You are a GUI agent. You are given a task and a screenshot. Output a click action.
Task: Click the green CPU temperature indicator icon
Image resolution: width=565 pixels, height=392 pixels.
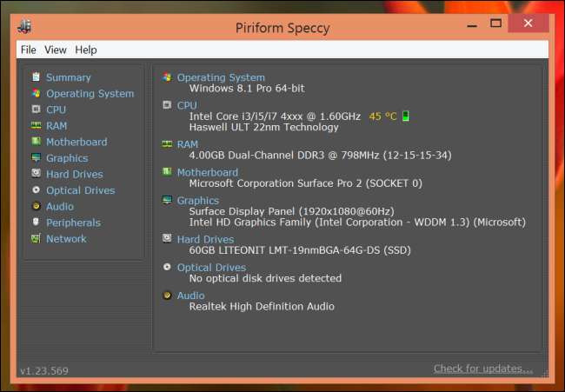(405, 116)
